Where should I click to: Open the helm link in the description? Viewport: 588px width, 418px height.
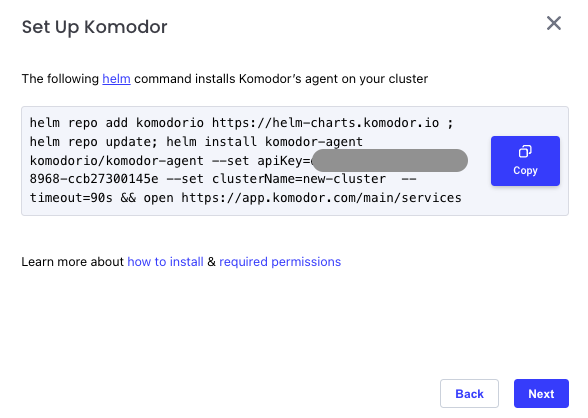[x=116, y=79]
